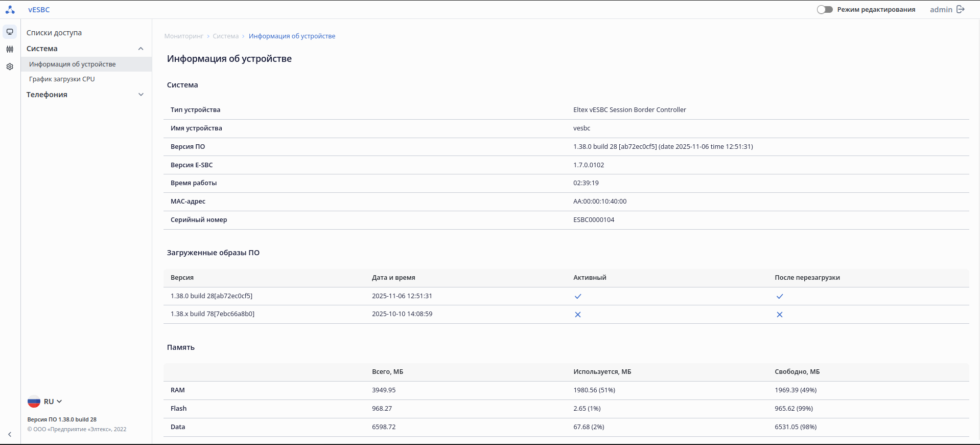The width and height of the screenshot is (980, 445).
Task: Click the admin username label
Action: click(941, 10)
